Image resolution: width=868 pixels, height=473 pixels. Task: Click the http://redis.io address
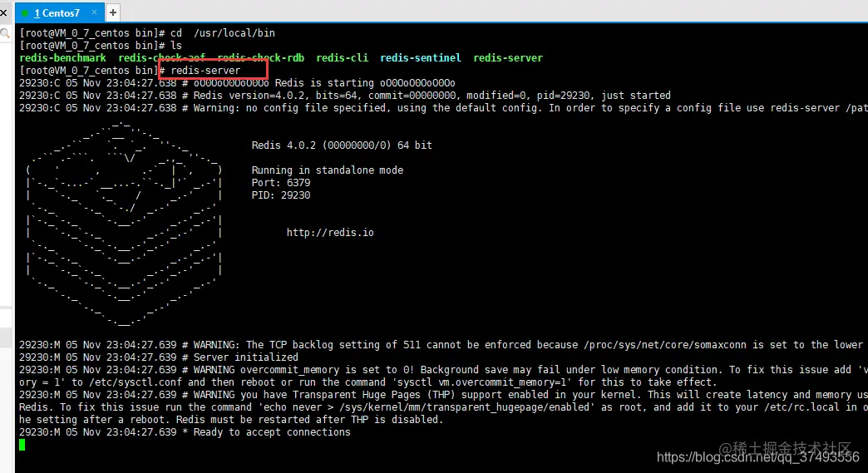point(330,233)
